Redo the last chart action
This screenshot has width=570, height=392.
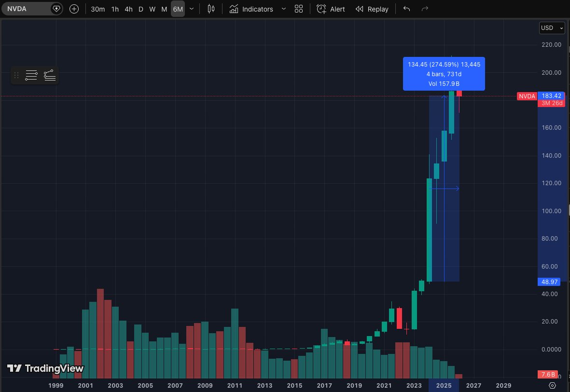click(x=424, y=9)
